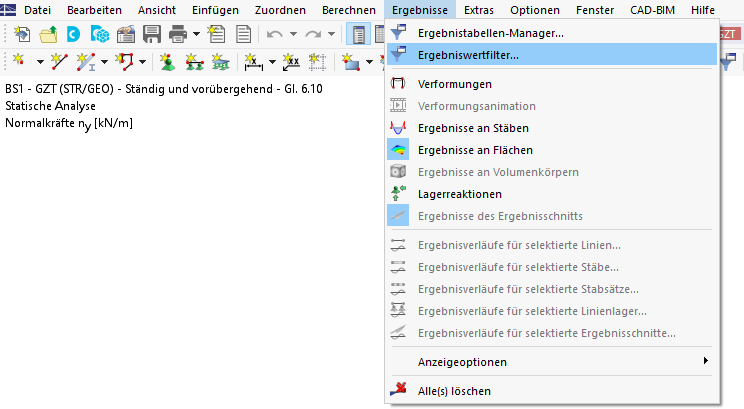Screen dimensions: 744x409
Task: Create a new node tool
Action: click(x=19, y=62)
